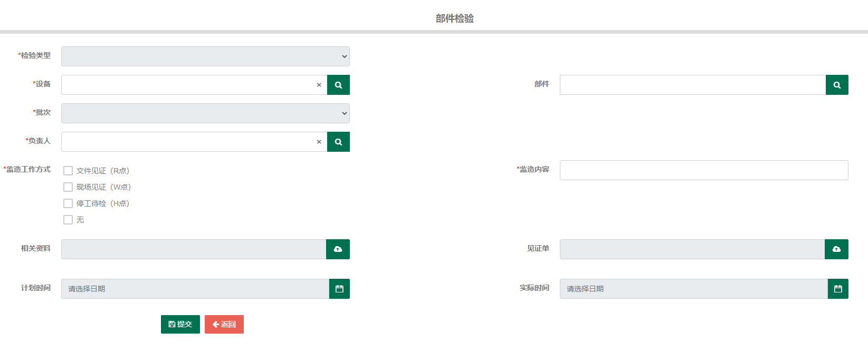868x352 pixels.
Task: Check the 文件见证 (R点) checkbox
Action: tap(68, 171)
